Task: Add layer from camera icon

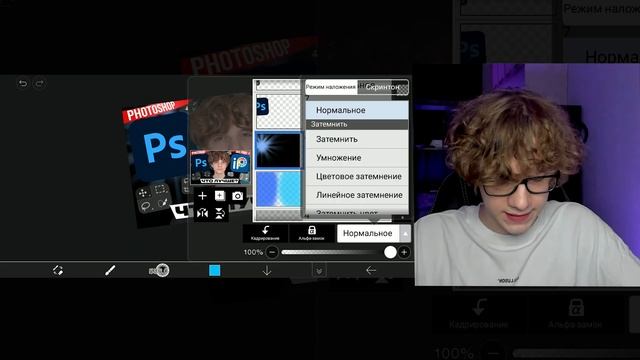Action: (x=237, y=196)
